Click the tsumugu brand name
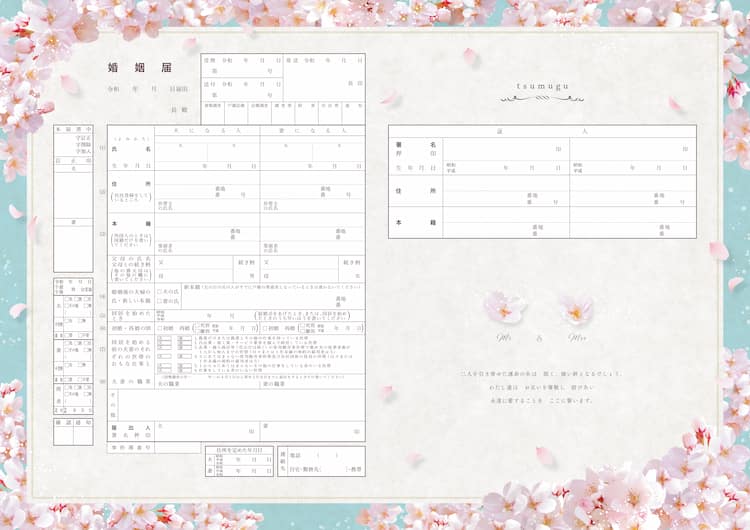Image resolution: width=750 pixels, height=530 pixels. 543,86
